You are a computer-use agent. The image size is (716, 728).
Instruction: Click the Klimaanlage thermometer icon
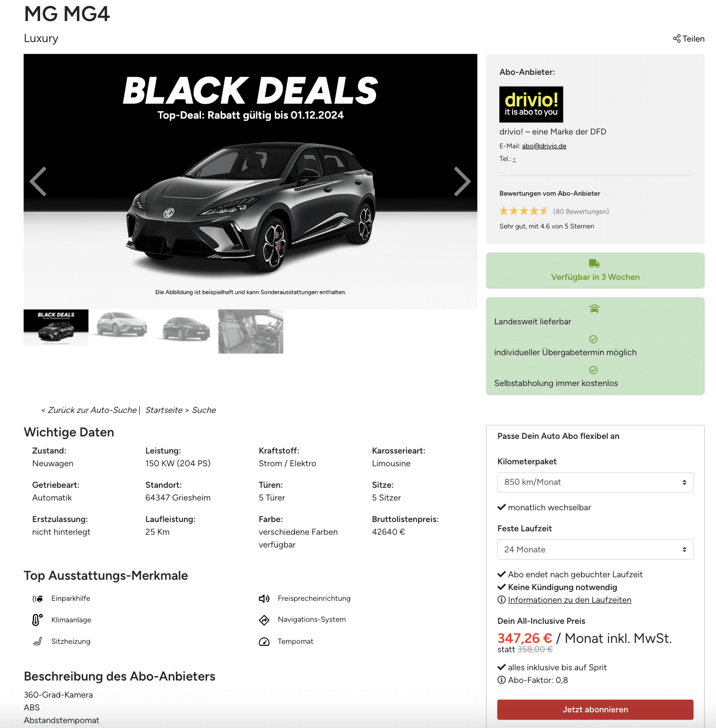38,620
